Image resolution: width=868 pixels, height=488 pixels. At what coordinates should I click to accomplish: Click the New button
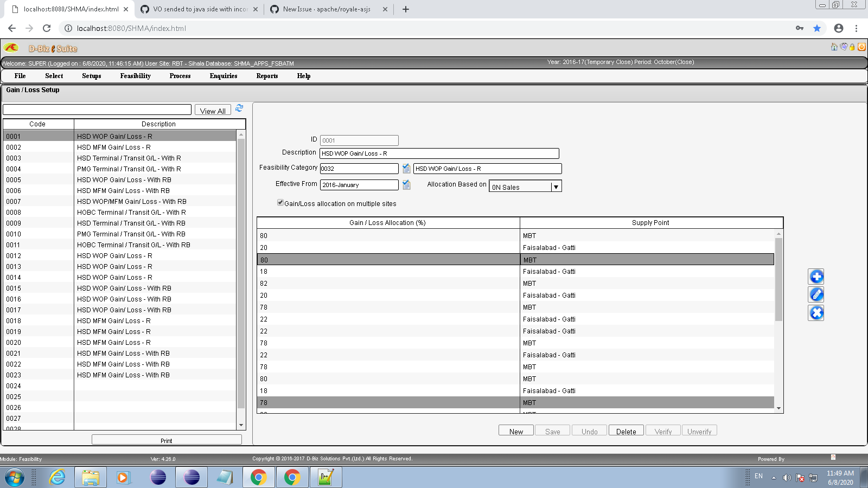click(515, 430)
